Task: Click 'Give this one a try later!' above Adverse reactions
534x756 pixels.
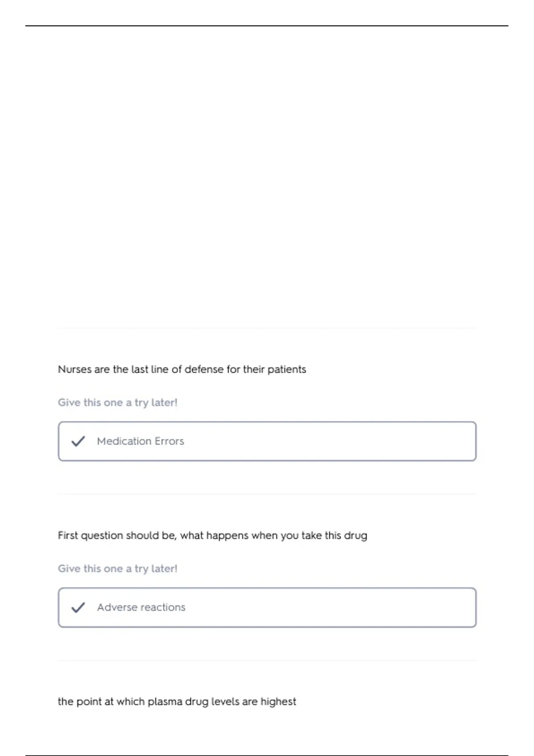Action: (117, 569)
